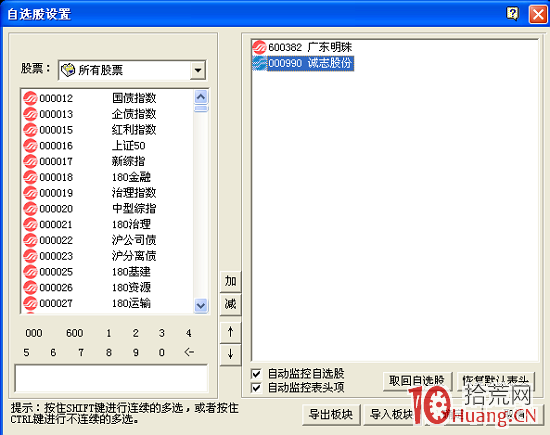Click the 取回自选股 button
The width and height of the screenshot is (550, 435).
point(417,381)
